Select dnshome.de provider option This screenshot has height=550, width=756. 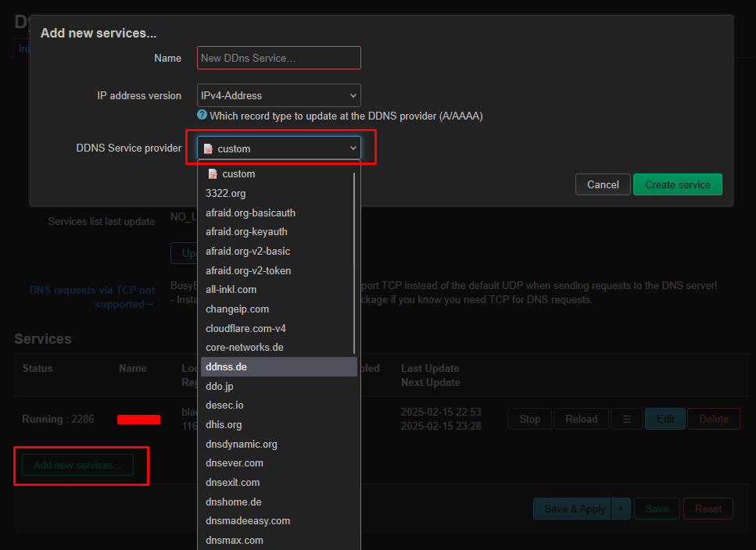[x=278, y=502]
